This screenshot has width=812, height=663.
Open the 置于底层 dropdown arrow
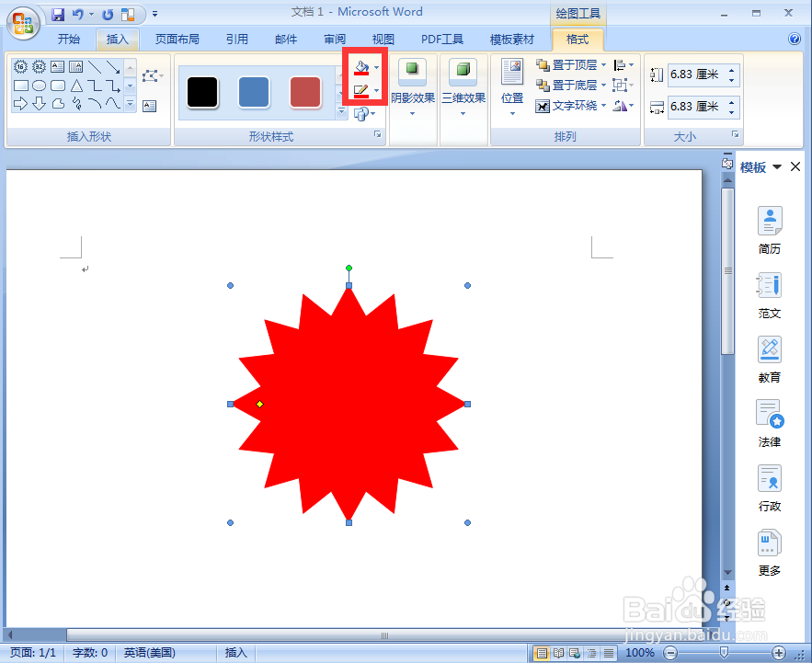(x=604, y=86)
